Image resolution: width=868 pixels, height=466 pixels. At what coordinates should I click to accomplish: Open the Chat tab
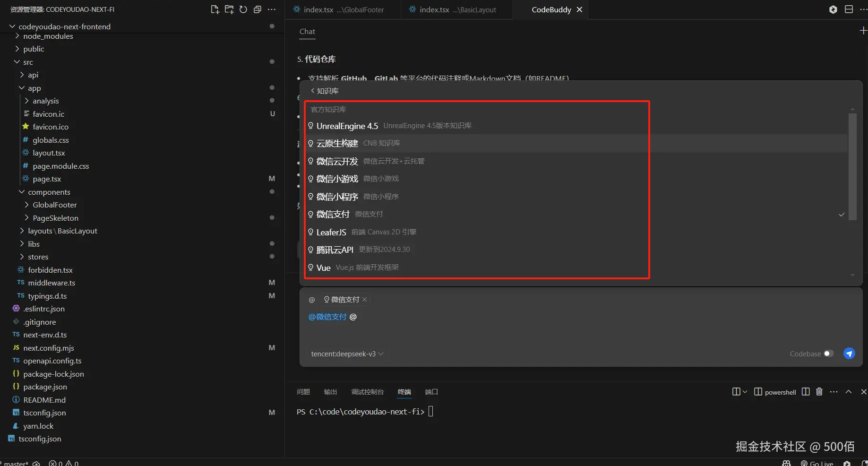click(307, 31)
